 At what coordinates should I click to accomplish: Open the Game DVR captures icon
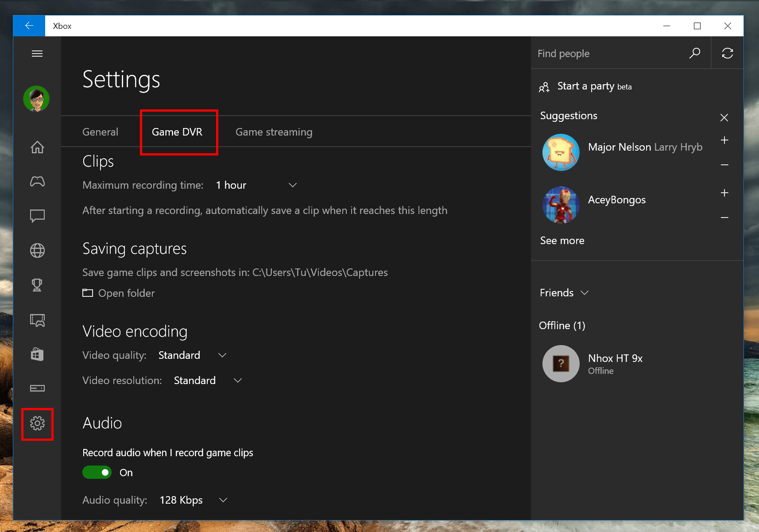[x=37, y=320]
